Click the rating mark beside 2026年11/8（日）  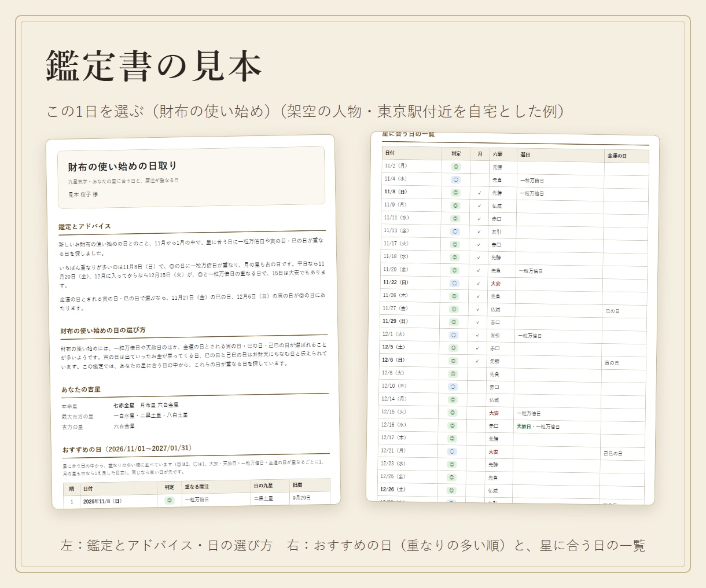170,501
